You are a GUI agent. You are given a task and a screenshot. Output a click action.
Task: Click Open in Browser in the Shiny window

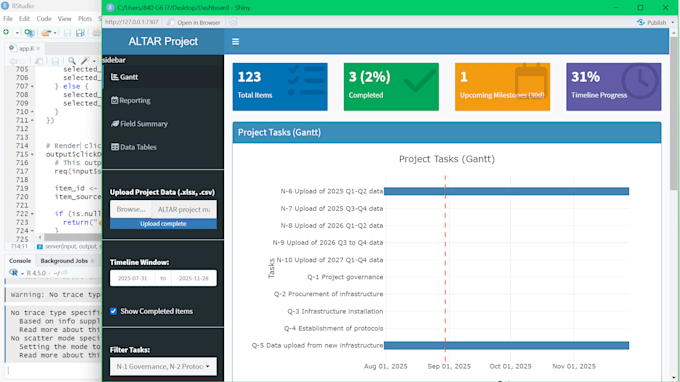point(194,22)
